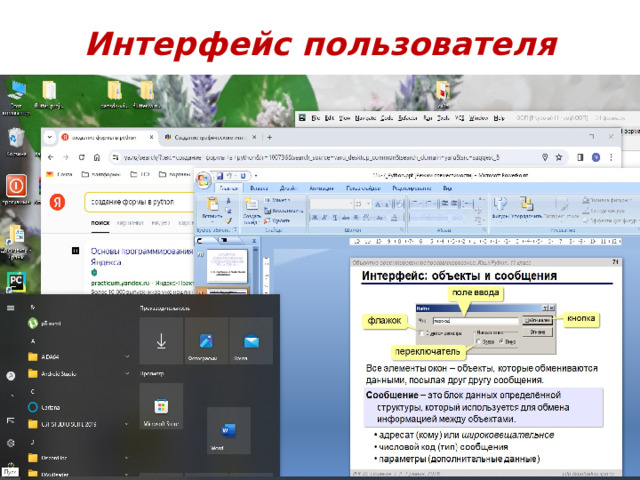Click Save icon in PowerPoint quick access toolbar

click(220, 176)
